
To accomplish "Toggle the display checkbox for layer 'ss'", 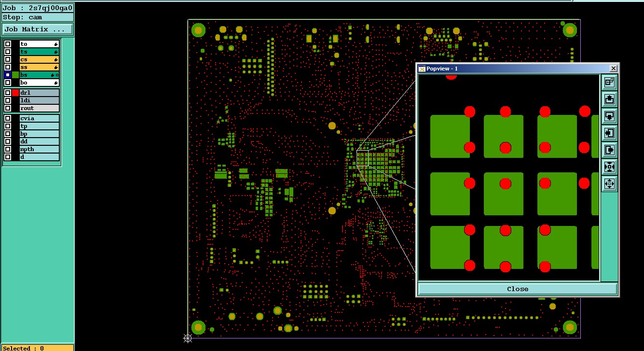I will (8, 67).
